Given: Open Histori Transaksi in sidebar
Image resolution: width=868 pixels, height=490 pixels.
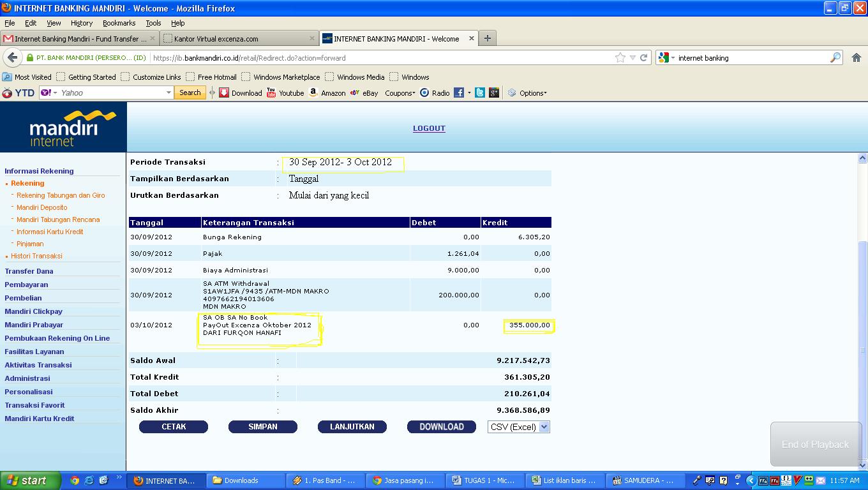Looking at the screenshot, I should [x=36, y=256].
